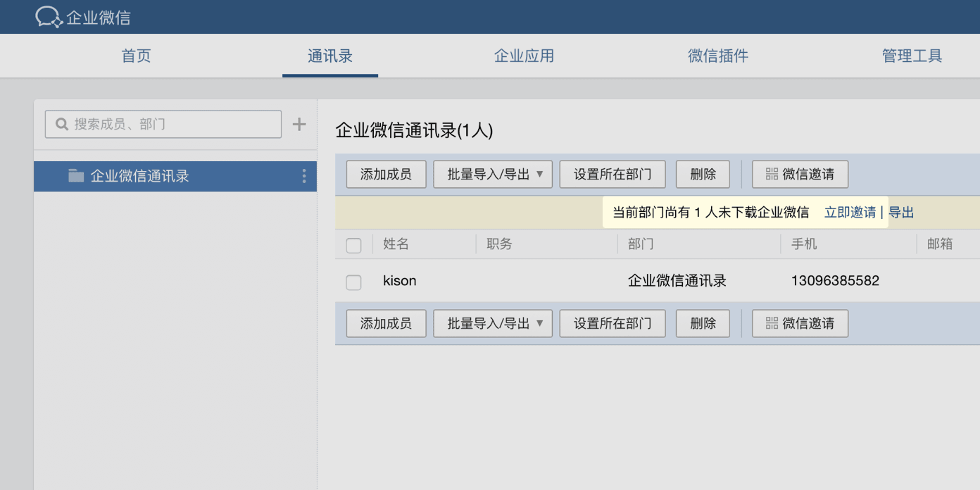Open the 管理工具 tab

pyautogui.click(x=912, y=56)
